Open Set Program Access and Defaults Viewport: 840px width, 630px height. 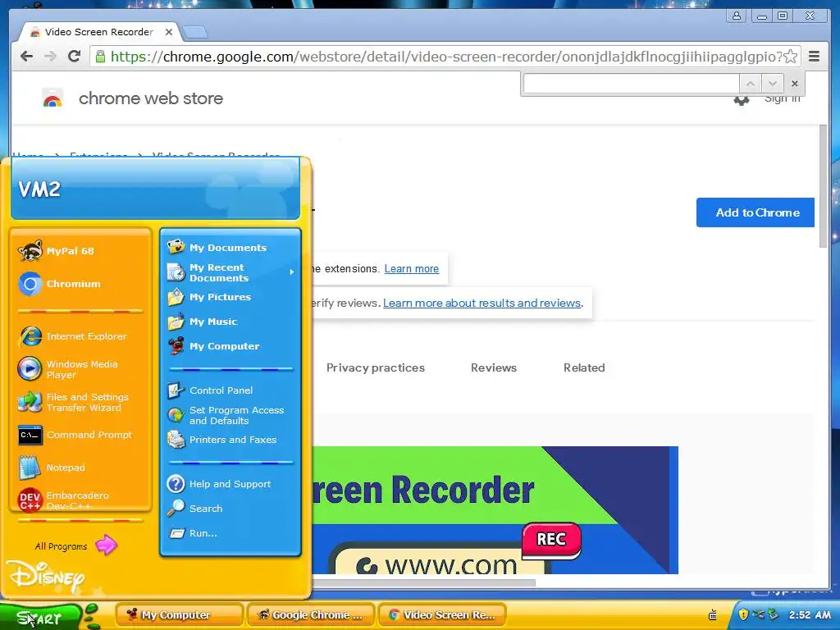click(231, 415)
